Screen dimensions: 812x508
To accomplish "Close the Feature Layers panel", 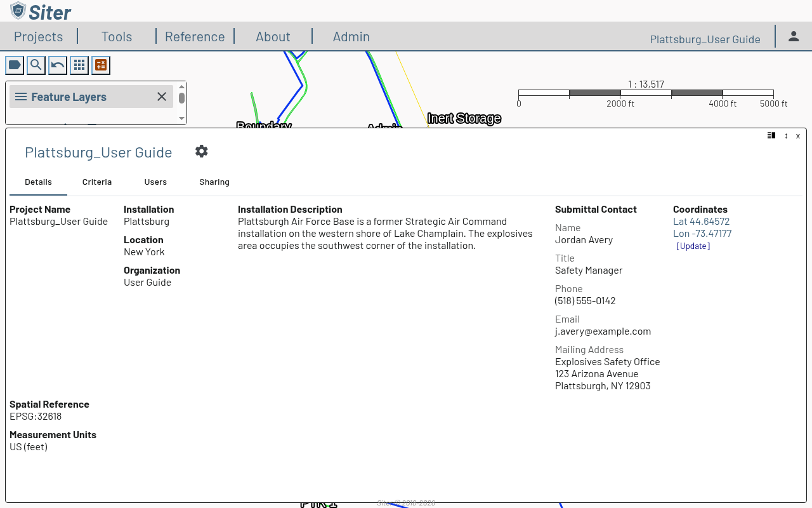I will (162, 97).
